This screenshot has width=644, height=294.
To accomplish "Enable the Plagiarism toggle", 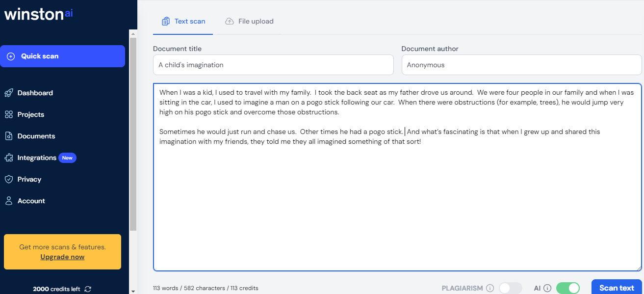I will pos(510,288).
